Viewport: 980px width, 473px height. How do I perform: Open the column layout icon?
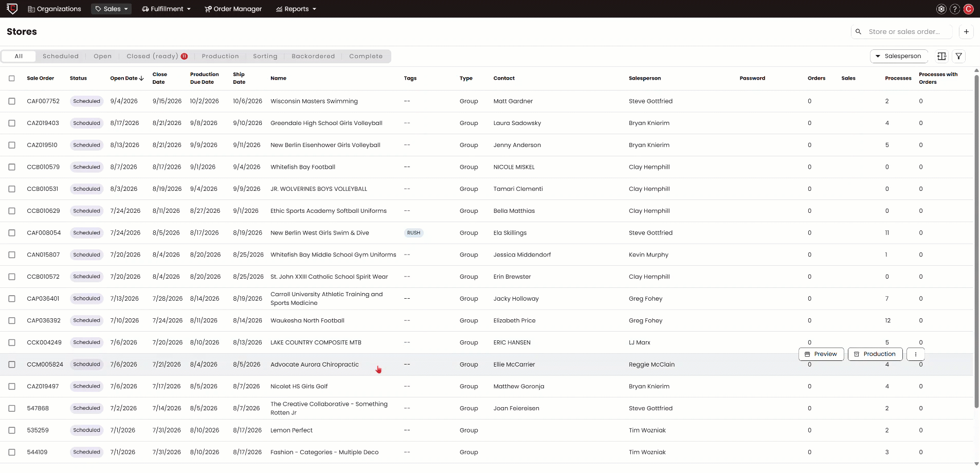(941, 56)
